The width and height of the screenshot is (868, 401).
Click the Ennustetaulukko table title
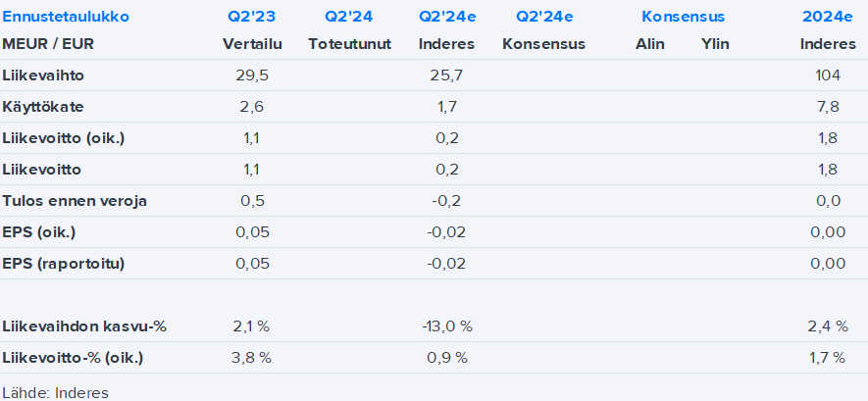66,17
